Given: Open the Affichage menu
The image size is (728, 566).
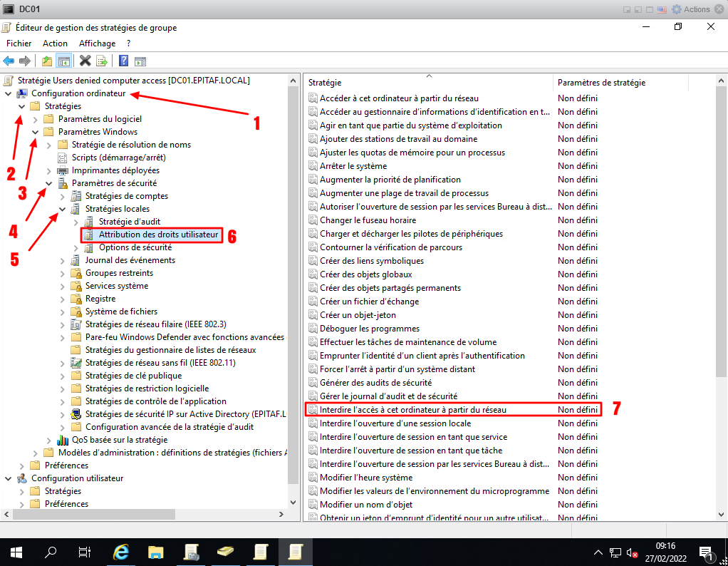Looking at the screenshot, I should [97, 43].
